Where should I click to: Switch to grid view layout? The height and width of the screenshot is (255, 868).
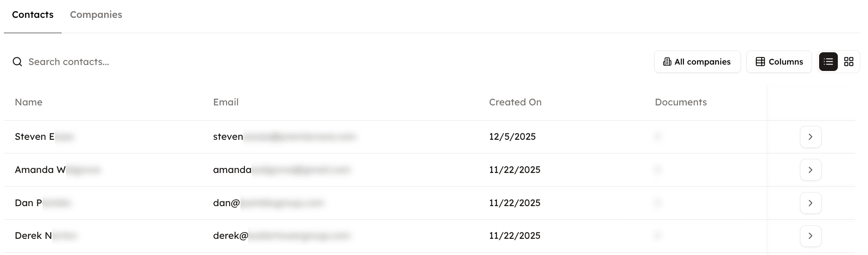pos(848,62)
